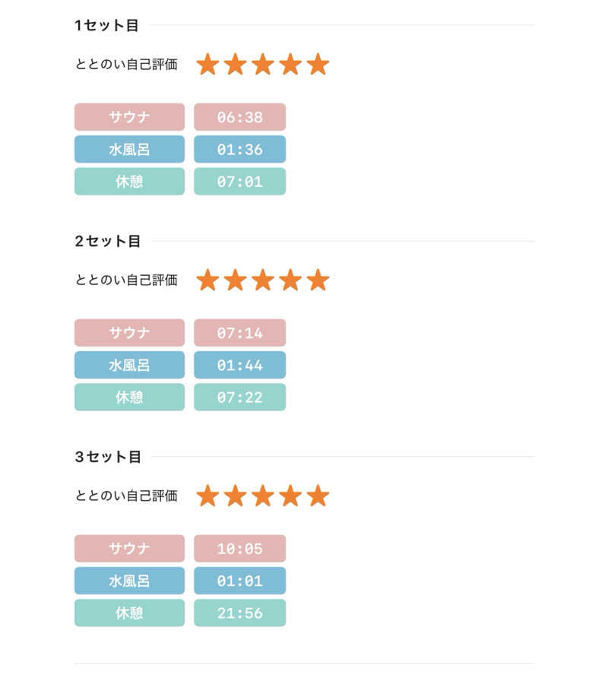Click the third star in set 1 rating
Screen dimensions: 608x700
[x=263, y=65]
